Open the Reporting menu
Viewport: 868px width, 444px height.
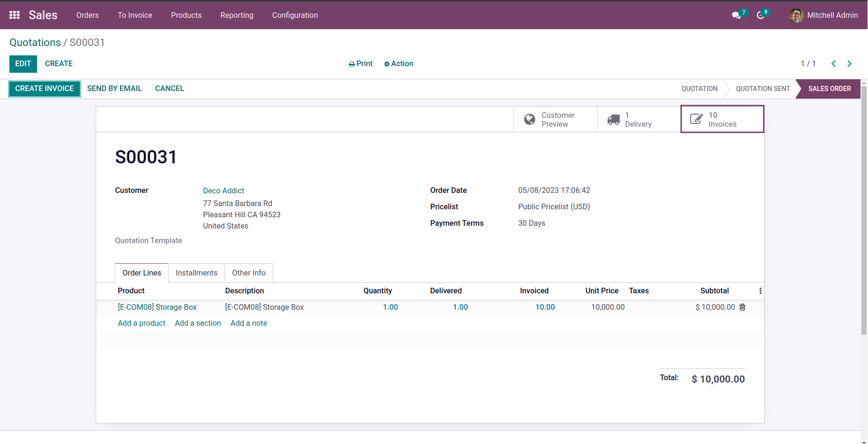237,15
